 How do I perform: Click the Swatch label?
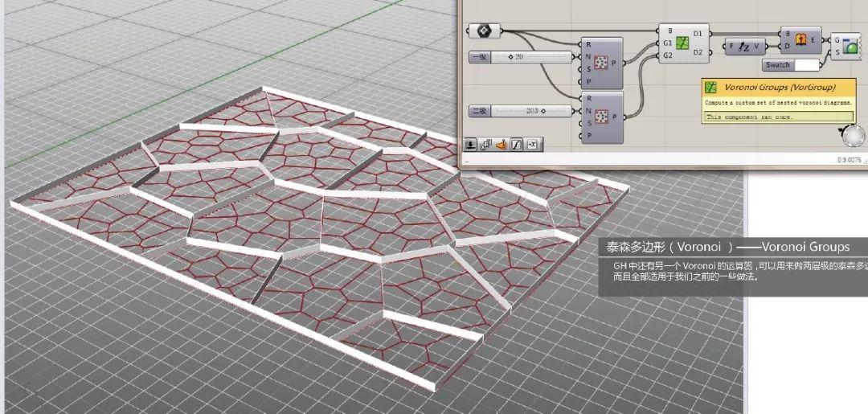pyautogui.click(x=778, y=65)
